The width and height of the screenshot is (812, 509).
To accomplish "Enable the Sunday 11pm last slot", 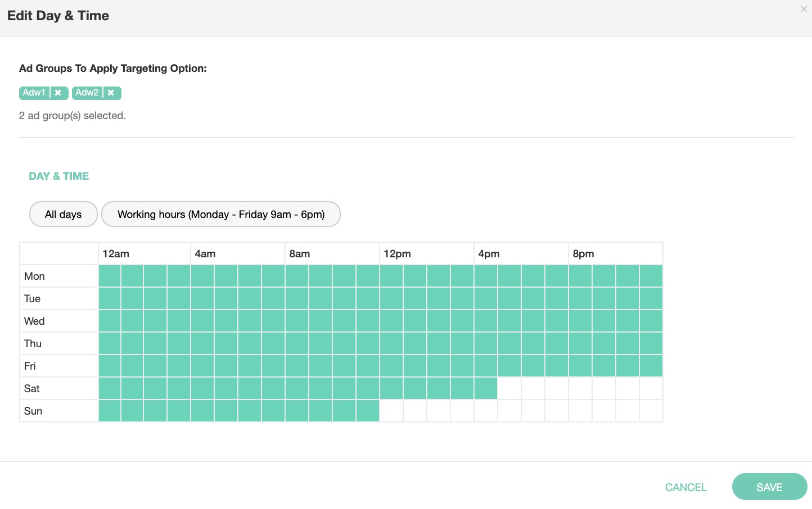I will click(651, 411).
